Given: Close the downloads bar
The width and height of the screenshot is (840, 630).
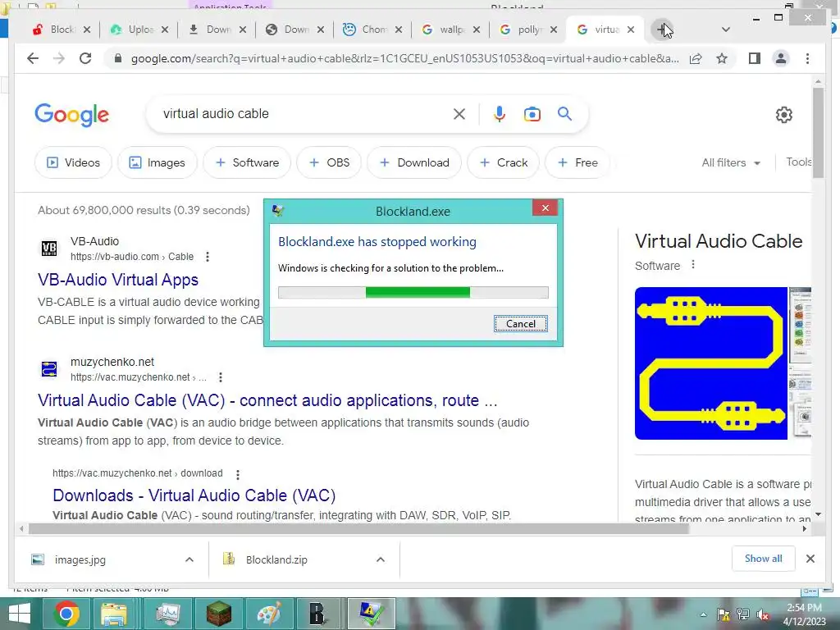Looking at the screenshot, I should [810, 559].
